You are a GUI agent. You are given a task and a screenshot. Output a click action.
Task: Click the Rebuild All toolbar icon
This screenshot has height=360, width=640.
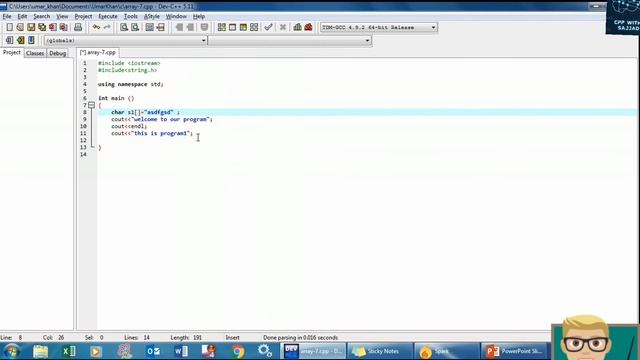click(x=254, y=27)
